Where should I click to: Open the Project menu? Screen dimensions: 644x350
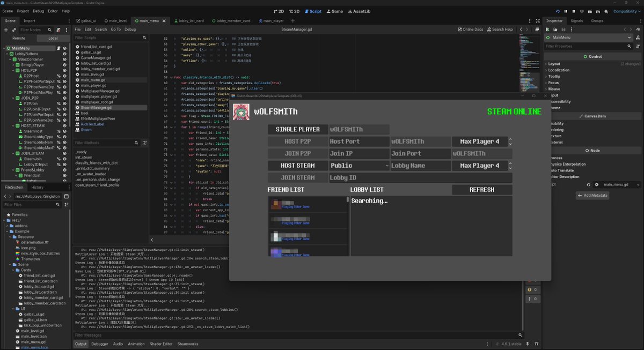[23, 11]
